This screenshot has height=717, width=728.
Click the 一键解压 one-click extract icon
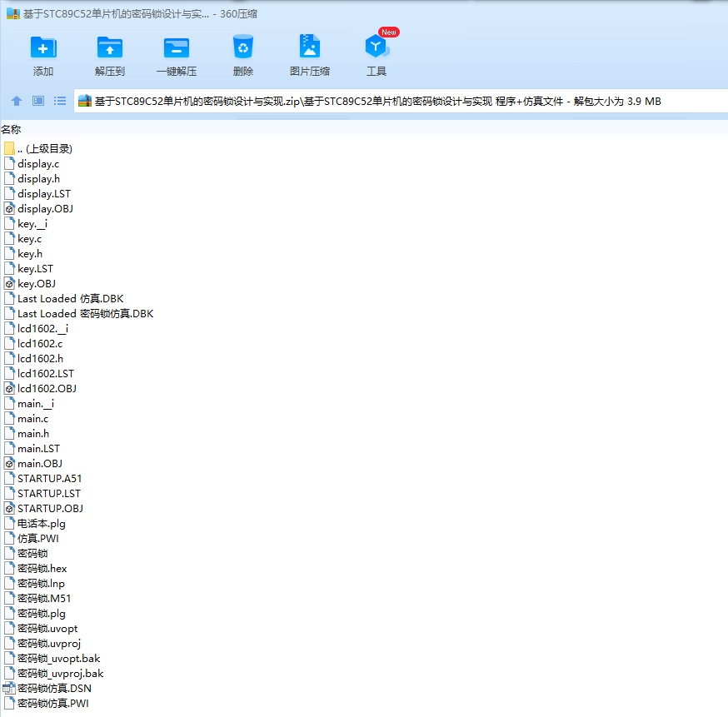point(177,47)
